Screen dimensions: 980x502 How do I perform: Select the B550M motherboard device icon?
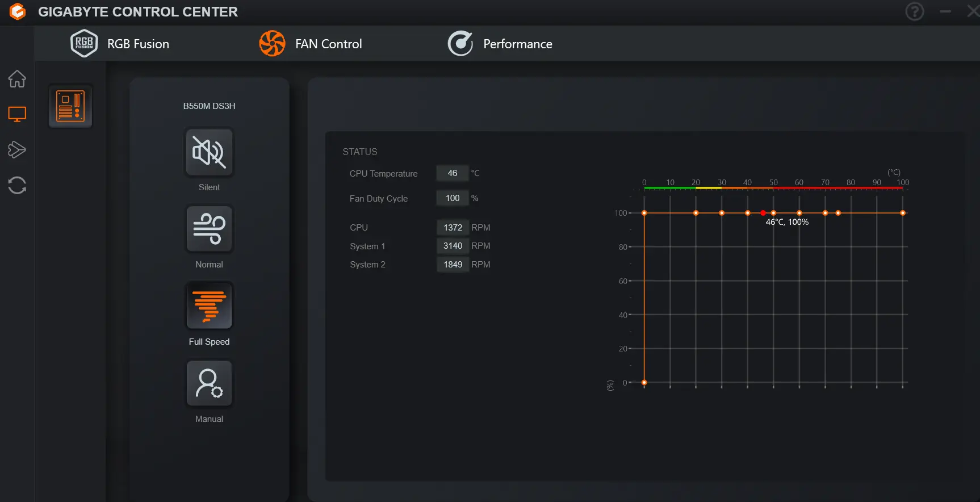[x=70, y=106]
